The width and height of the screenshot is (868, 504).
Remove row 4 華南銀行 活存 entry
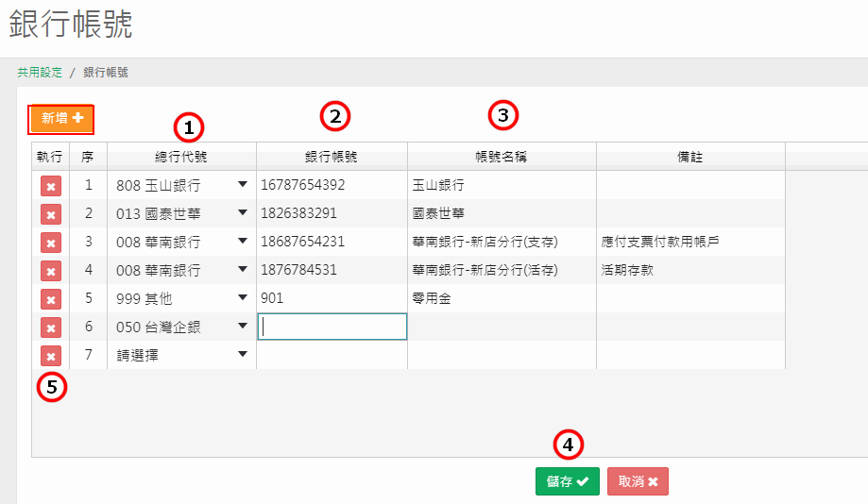(x=51, y=271)
